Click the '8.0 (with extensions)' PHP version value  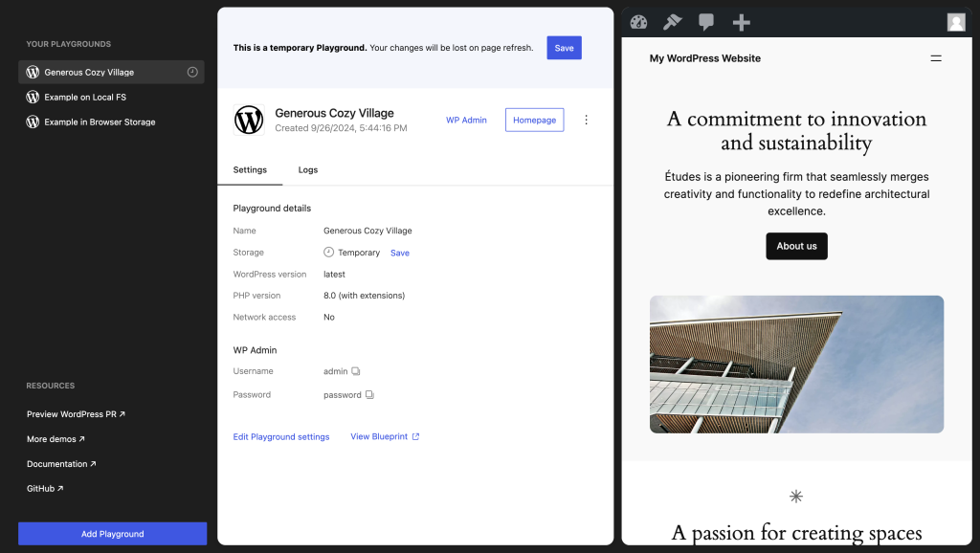coord(364,296)
